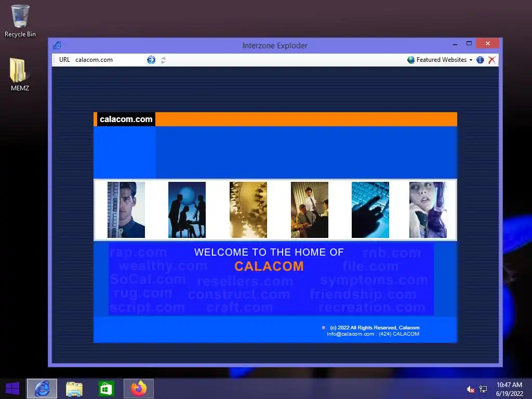
Task: Click the taskbar clock showing 10:47 AM
Action: tap(509, 389)
